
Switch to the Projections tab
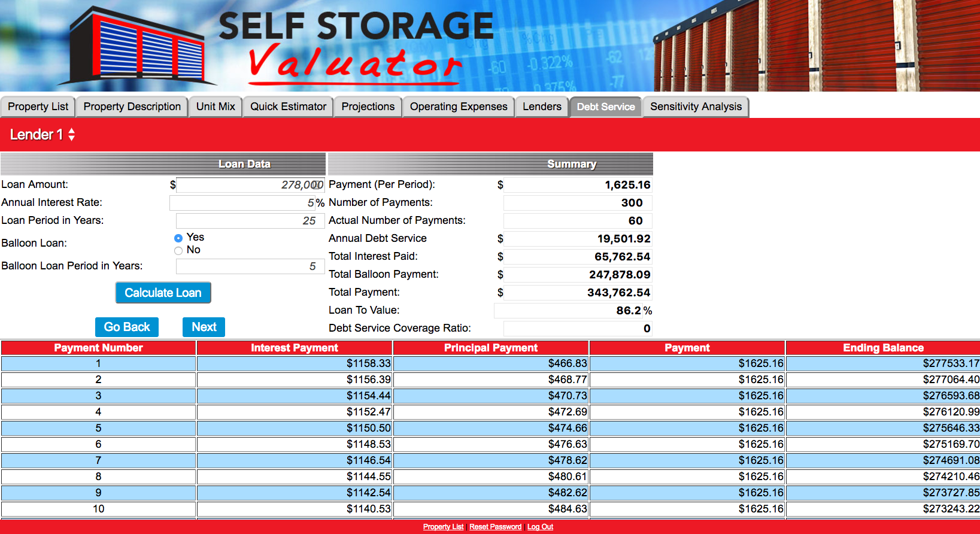point(368,107)
